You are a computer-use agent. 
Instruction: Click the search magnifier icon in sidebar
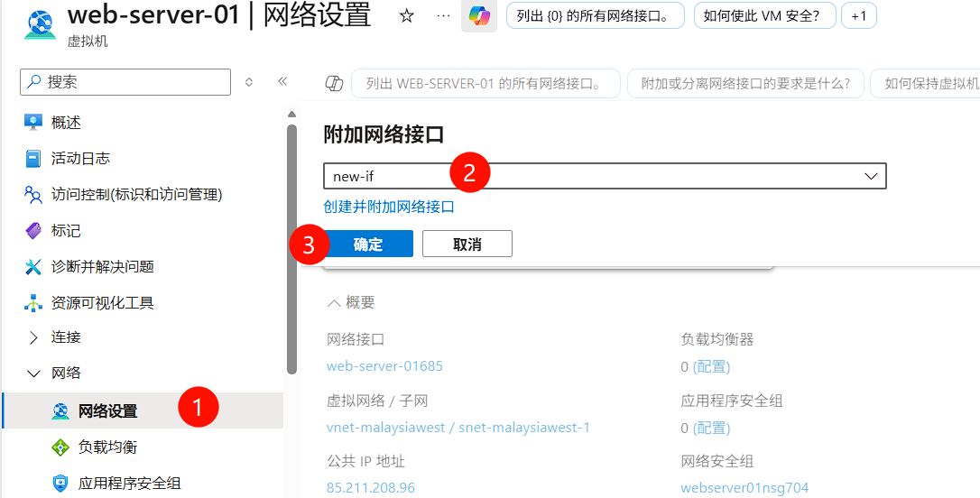coord(33,82)
